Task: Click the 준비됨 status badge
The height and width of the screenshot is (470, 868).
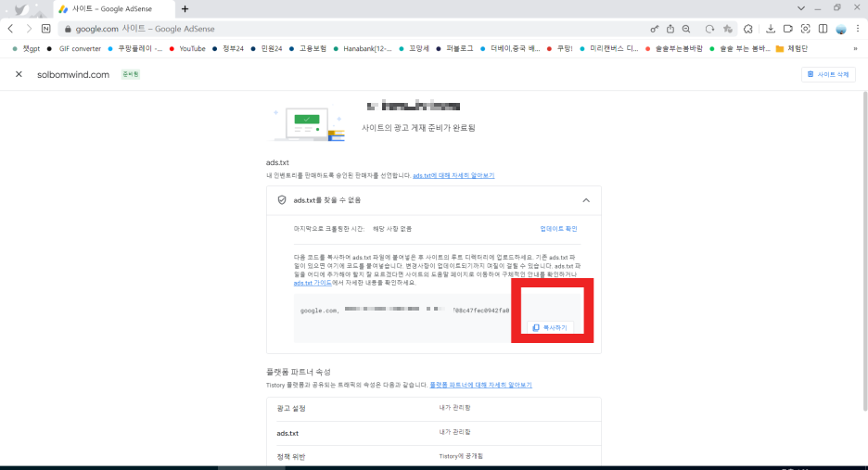Action: click(131, 74)
